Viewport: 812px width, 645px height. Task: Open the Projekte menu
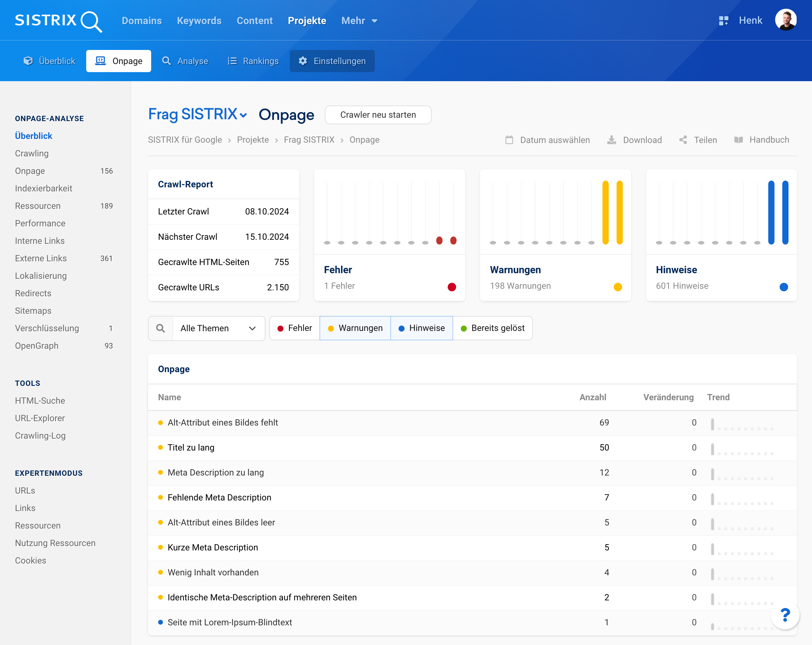coord(307,21)
